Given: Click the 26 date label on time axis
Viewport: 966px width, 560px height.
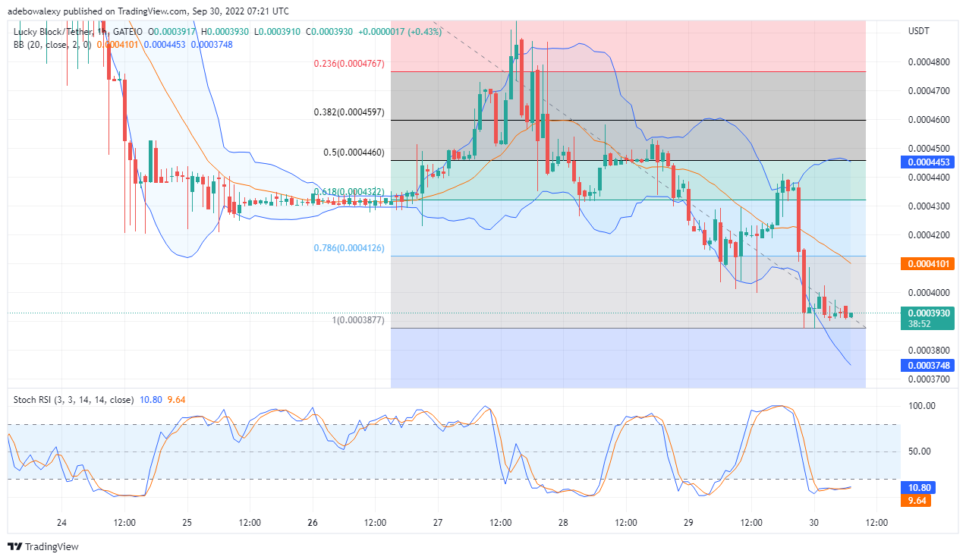Looking at the screenshot, I should click(x=313, y=523).
